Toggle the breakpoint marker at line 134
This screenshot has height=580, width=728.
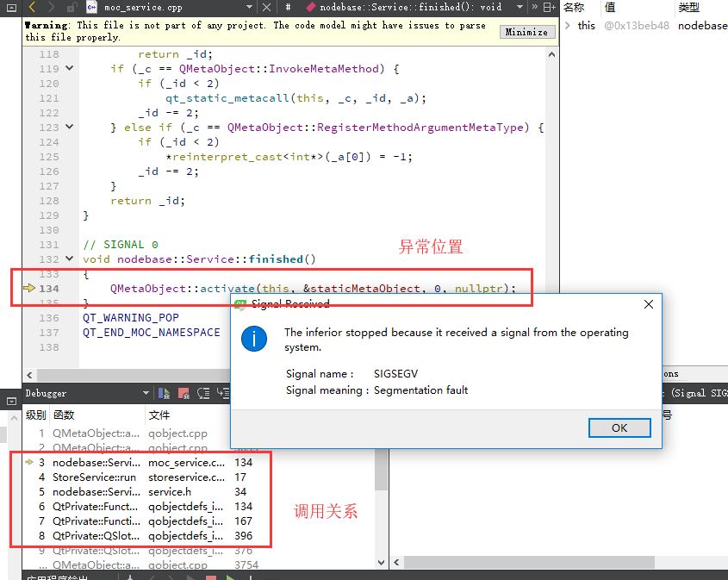point(30,289)
